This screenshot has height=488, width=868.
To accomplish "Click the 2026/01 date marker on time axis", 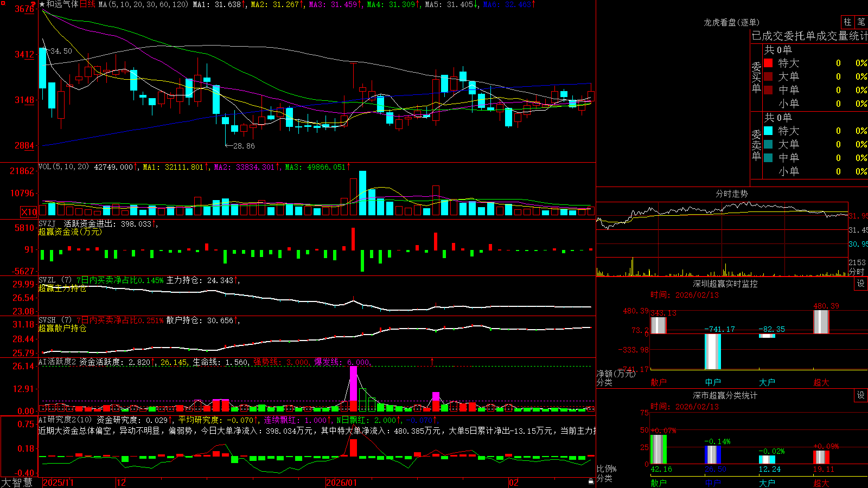I will click(x=342, y=483).
